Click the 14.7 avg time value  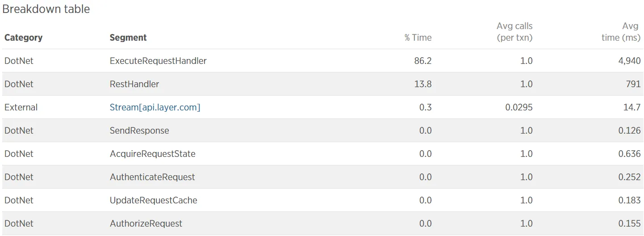pos(632,107)
